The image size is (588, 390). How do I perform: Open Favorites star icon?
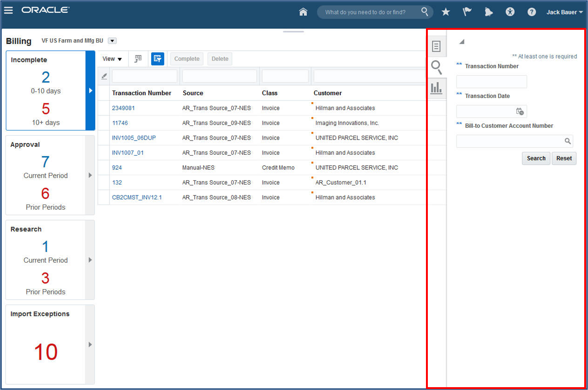(x=445, y=12)
